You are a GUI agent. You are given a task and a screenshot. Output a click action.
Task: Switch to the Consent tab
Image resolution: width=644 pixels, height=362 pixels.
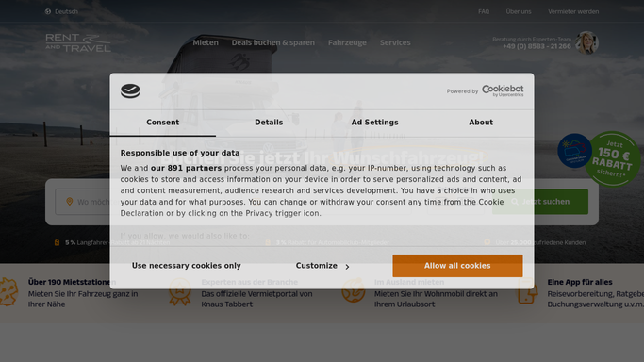pyautogui.click(x=162, y=123)
